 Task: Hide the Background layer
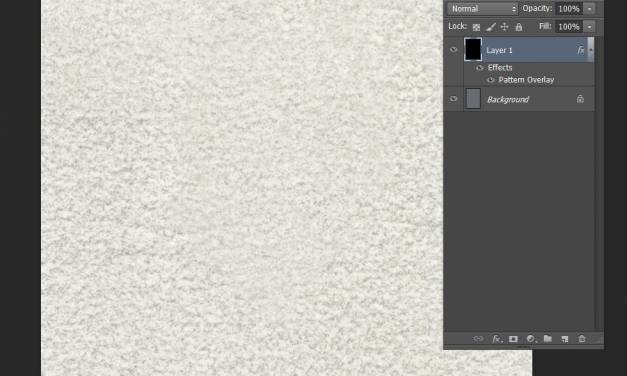[453, 98]
